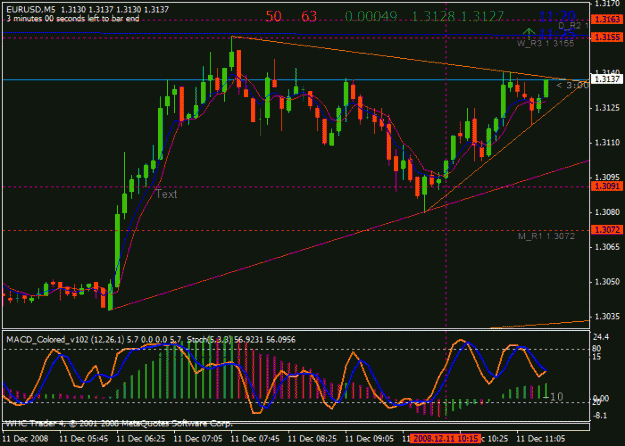Click the M_R1 1.3072 pivot label
The width and height of the screenshot is (625, 446).
click(546, 236)
